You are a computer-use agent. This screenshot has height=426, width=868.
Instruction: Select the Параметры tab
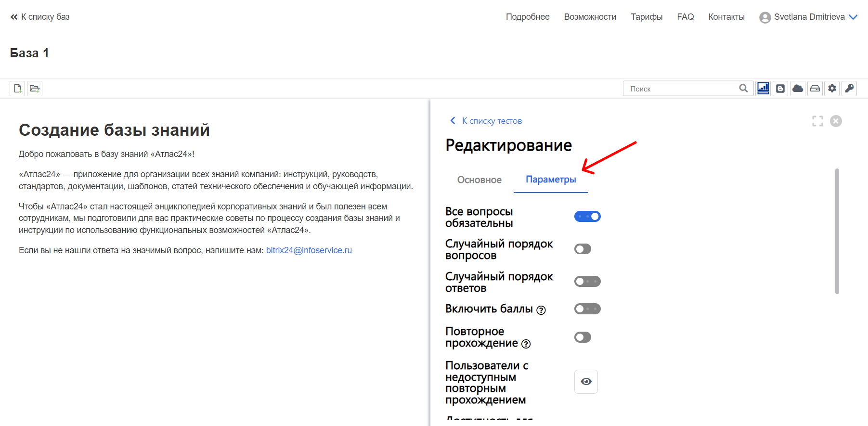(x=551, y=180)
